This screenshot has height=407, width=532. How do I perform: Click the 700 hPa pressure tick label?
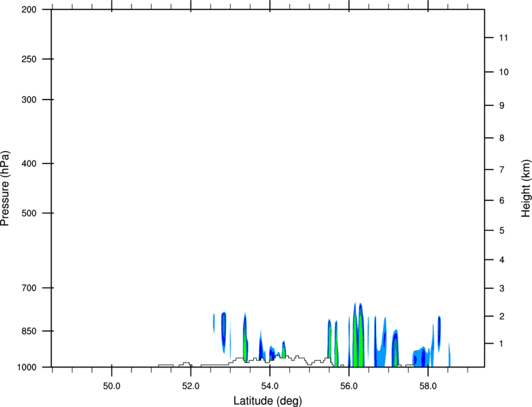[x=29, y=288]
